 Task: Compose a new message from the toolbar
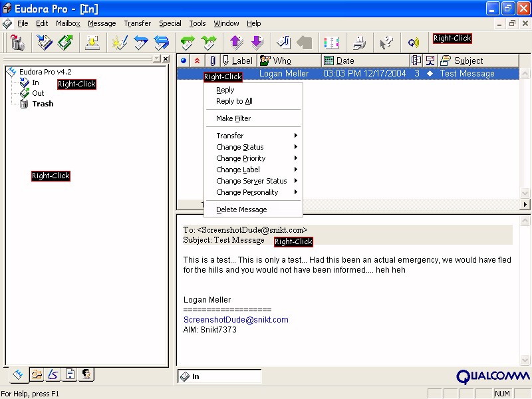pyautogui.click(x=120, y=43)
